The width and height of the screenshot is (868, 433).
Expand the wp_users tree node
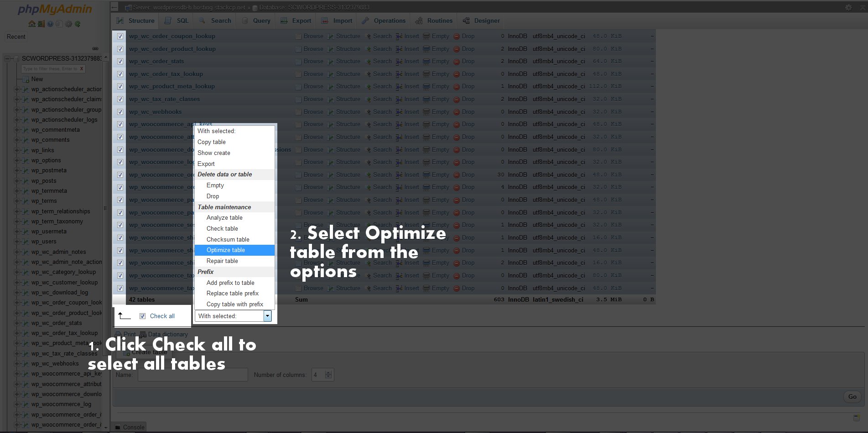click(17, 242)
